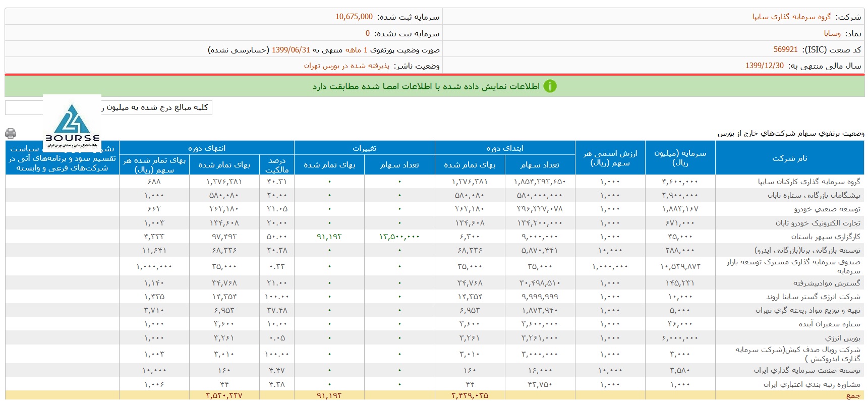This screenshot has width=868, height=401.
Task: Select row 'تجارت الکترونیک خودرو تابان'
Action: [435, 223]
